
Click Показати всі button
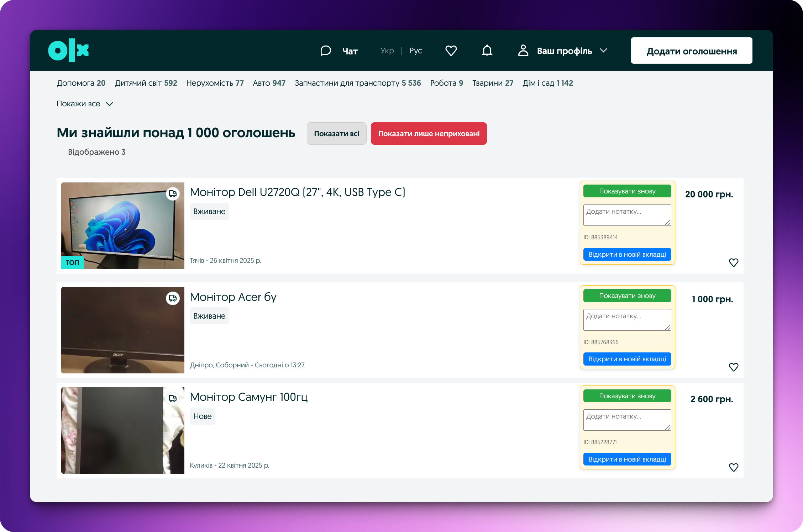(x=336, y=134)
